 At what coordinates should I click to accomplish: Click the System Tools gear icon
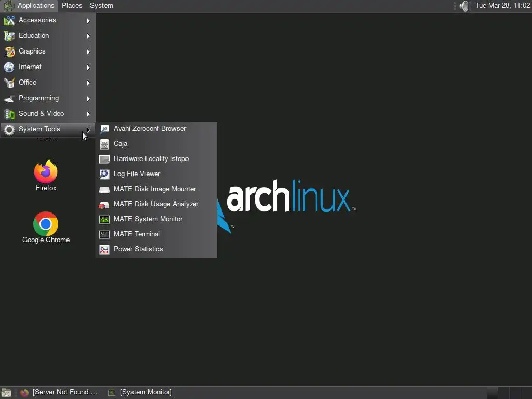[9, 129]
